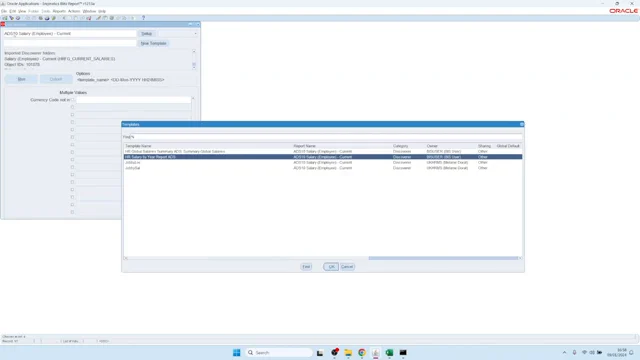Open the File menu

[x=4, y=11]
